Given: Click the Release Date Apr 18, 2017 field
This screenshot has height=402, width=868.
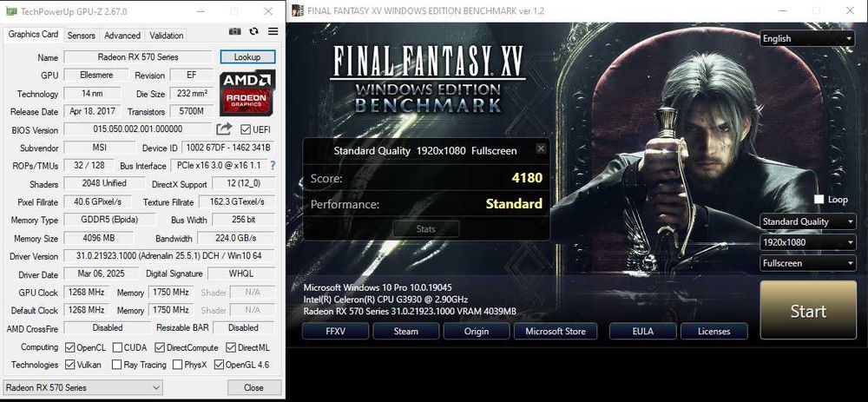Looking at the screenshot, I should (93, 111).
